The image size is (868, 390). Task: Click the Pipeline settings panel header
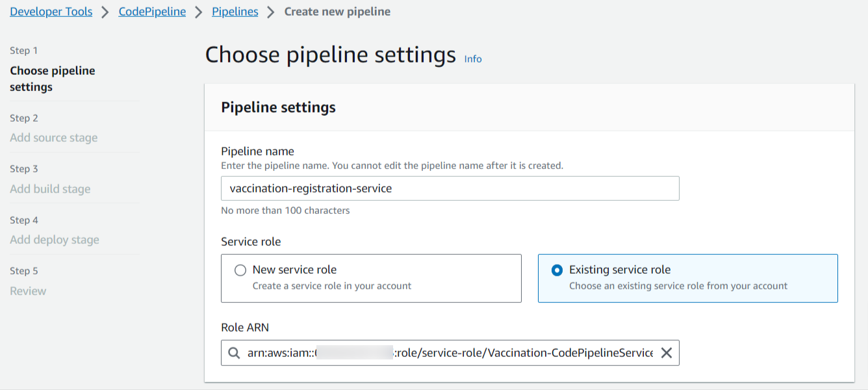[278, 107]
